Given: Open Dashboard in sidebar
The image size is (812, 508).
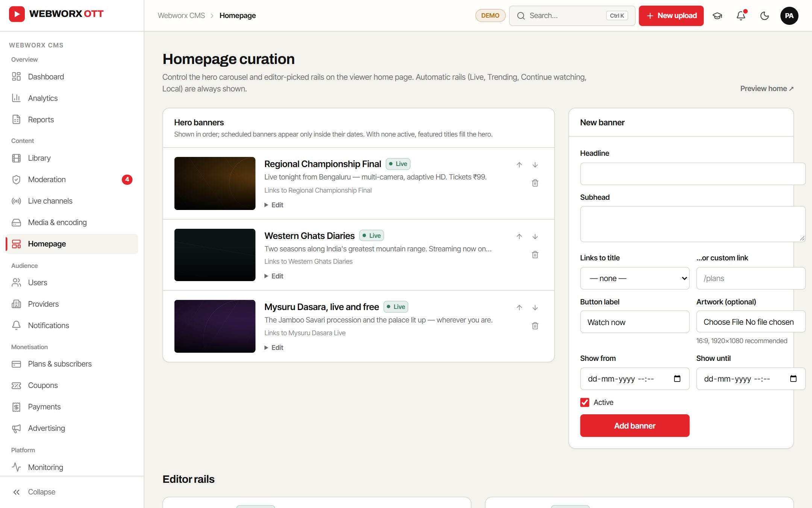Looking at the screenshot, I should (x=72, y=77).
